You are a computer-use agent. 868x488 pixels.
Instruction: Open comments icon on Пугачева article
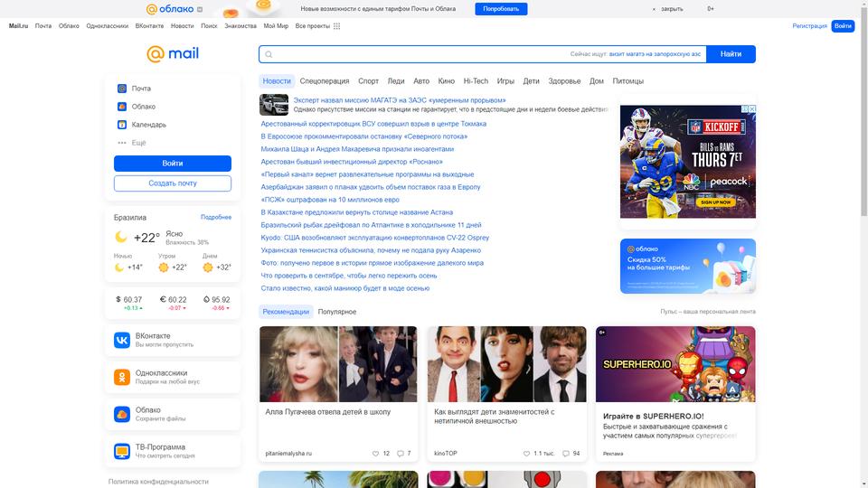(x=401, y=454)
